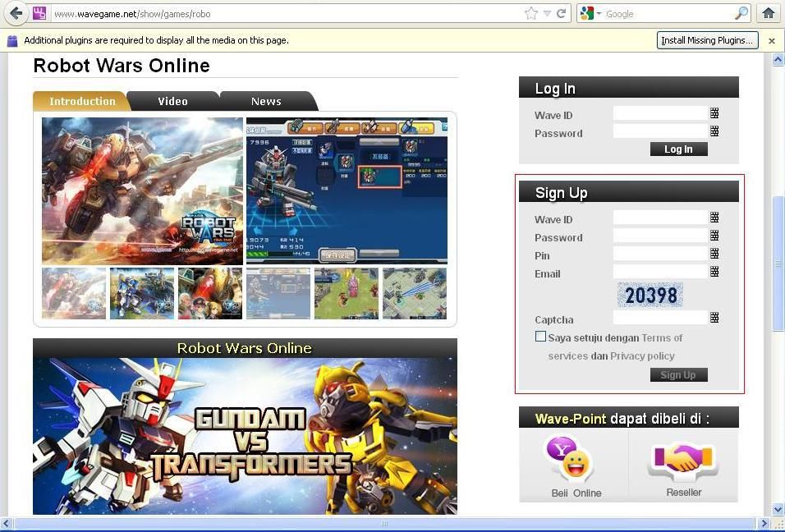785x532 pixels.
Task: Bookmark this page with the star icon
Action: coord(531,13)
